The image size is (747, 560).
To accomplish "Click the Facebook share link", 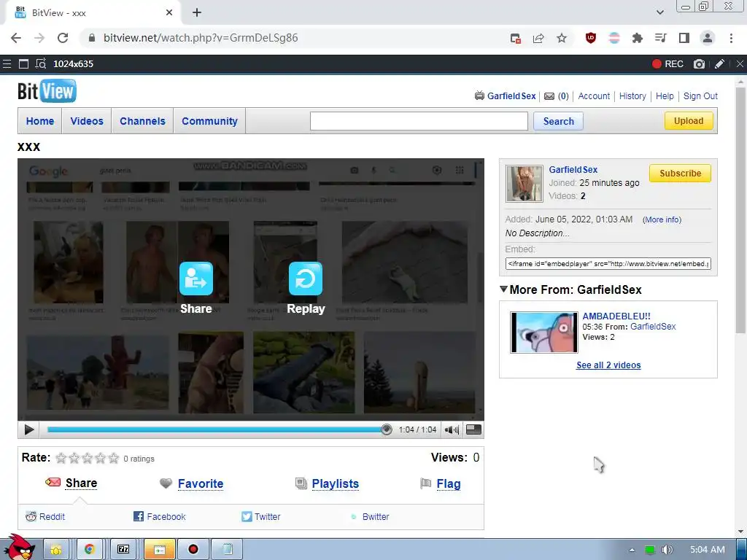I will coord(160,517).
